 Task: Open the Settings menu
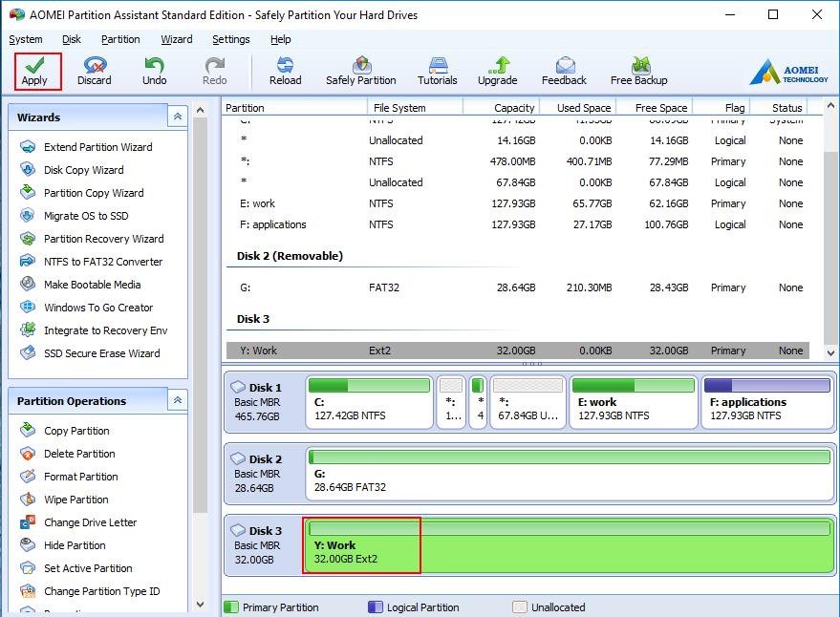pos(231,39)
